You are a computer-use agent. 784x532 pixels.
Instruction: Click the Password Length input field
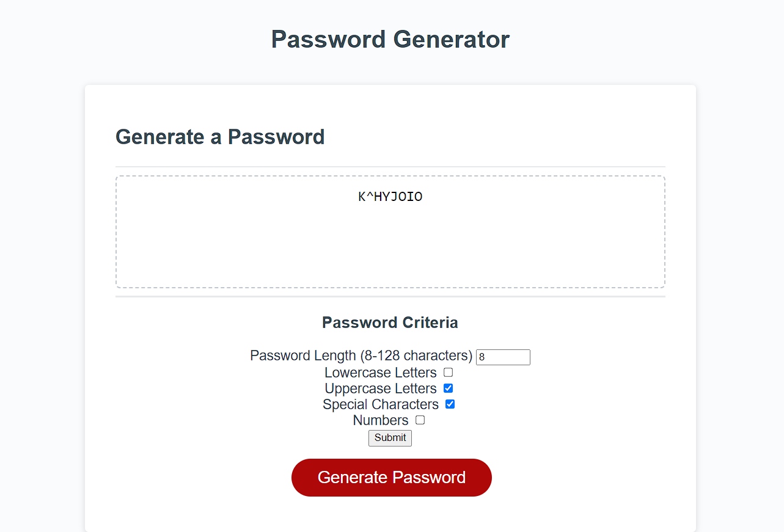coord(502,357)
